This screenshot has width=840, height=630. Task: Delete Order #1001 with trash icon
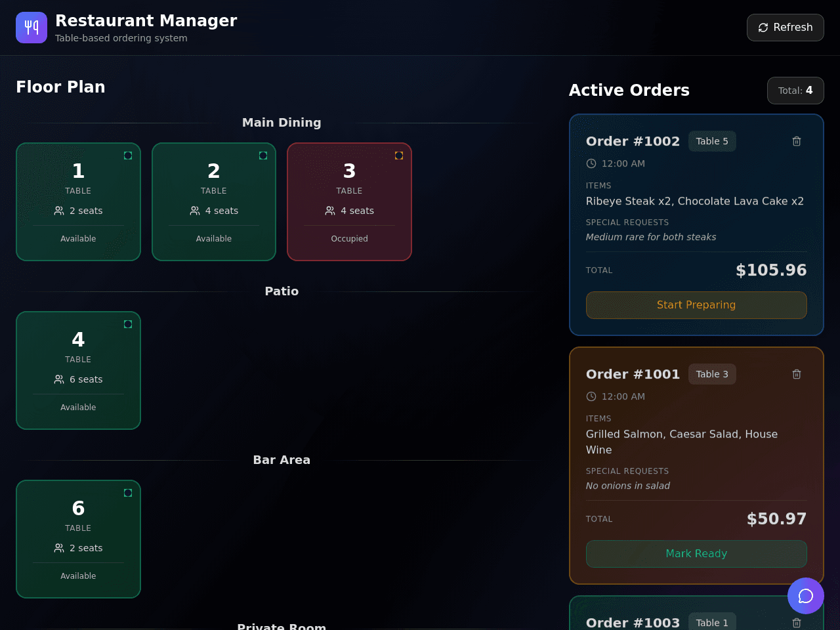point(797,374)
